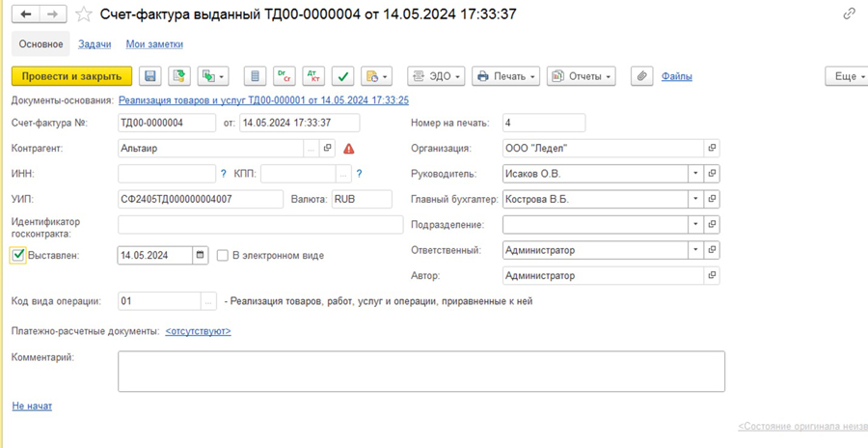Enable the В электронном виде checkbox
Screen dimensions: 868x448
(223, 256)
